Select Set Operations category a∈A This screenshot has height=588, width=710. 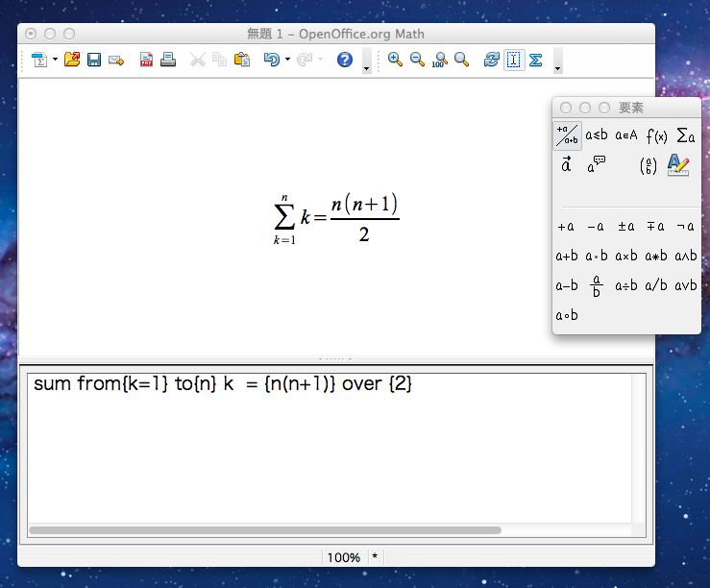coord(626,135)
